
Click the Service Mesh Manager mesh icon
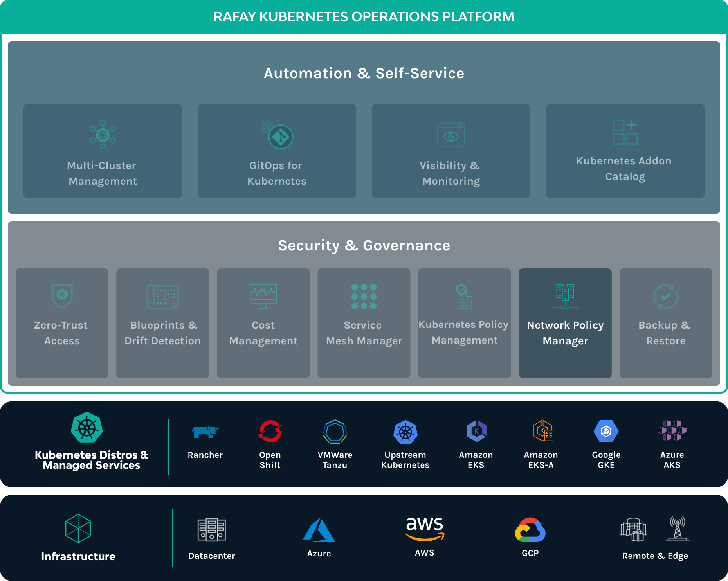click(x=364, y=297)
